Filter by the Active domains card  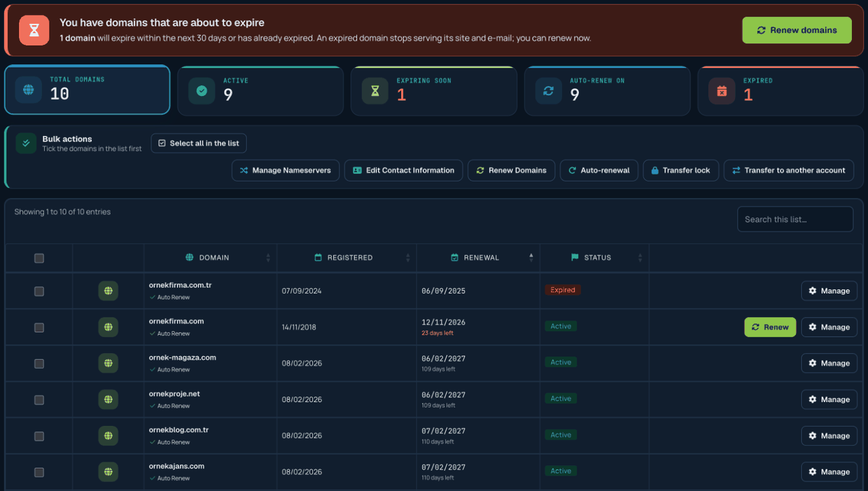tap(260, 91)
